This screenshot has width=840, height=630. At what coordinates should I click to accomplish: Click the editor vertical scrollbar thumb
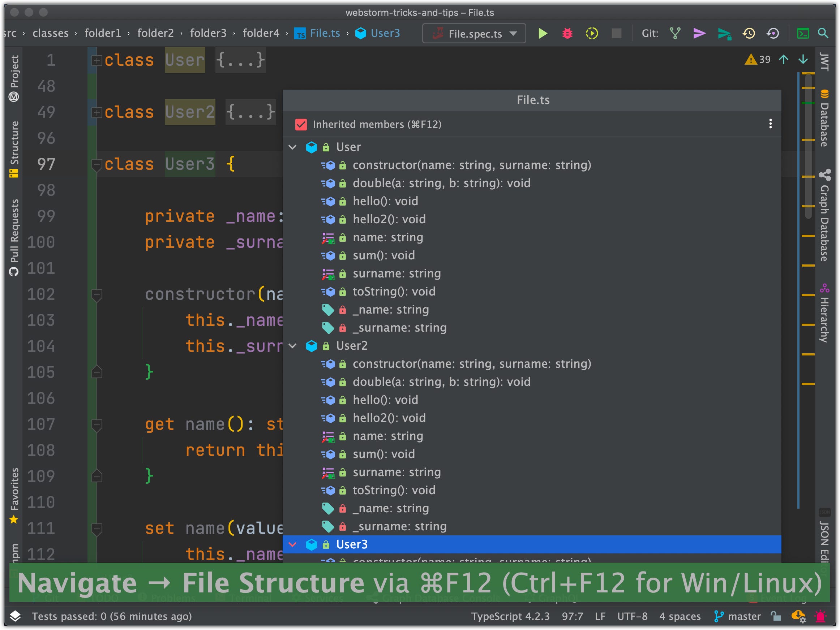pyautogui.click(x=808, y=146)
